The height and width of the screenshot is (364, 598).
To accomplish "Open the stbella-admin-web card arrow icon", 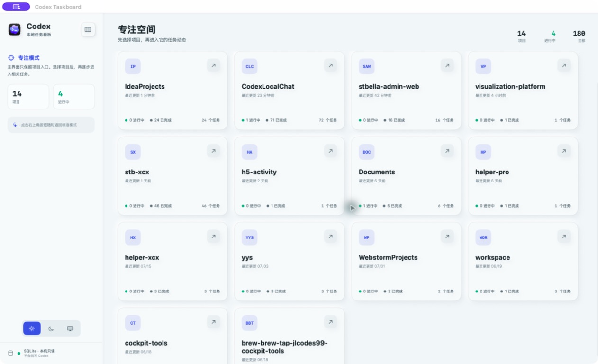I will (x=447, y=65).
